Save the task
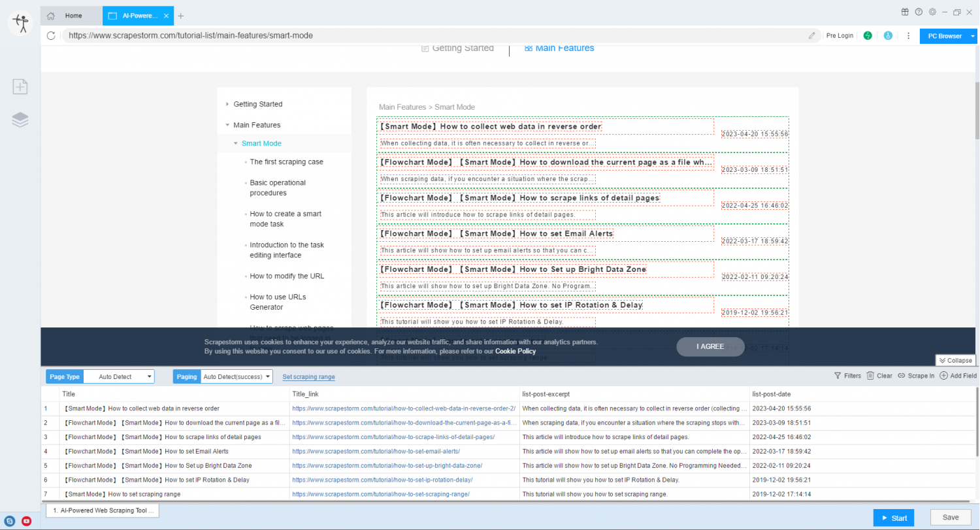 [x=951, y=518]
